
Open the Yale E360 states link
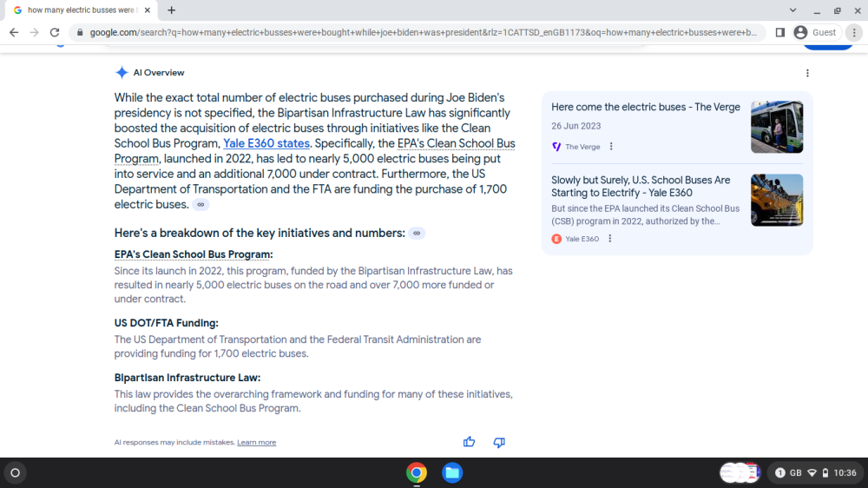click(266, 143)
